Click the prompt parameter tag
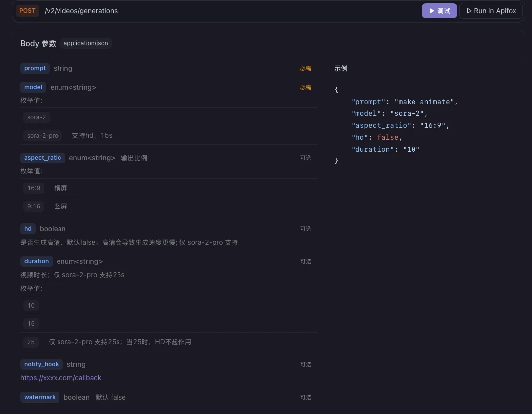The width and height of the screenshot is (532, 414). [x=35, y=68]
